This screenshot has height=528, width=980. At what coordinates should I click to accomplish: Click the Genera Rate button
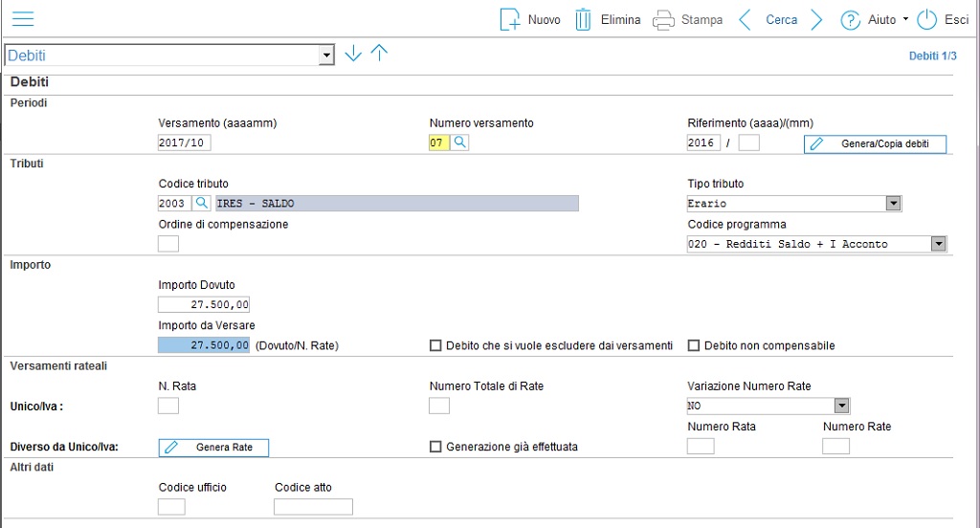(x=213, y=448)
